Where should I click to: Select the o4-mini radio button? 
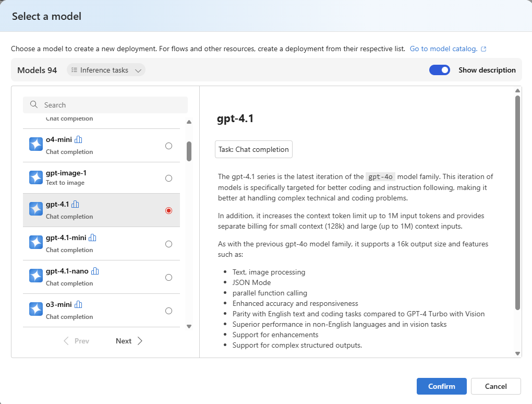point(168,146)
